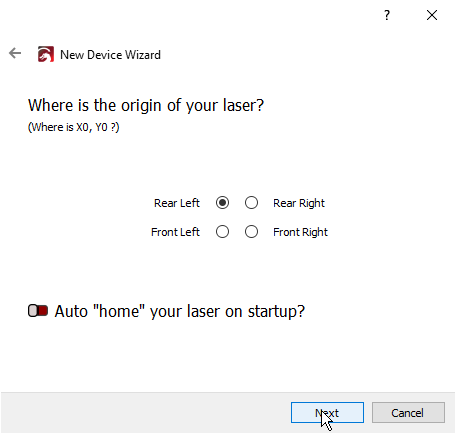This screenshot has width=456, height=434.
Task: Click Next to continue the wizard
Action: click(x=327, y=413)
